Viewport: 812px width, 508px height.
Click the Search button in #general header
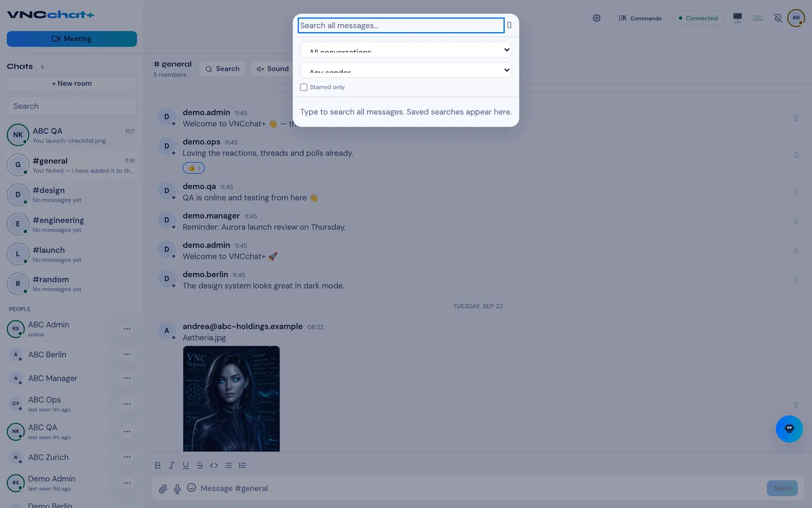(x=222, y=69)
